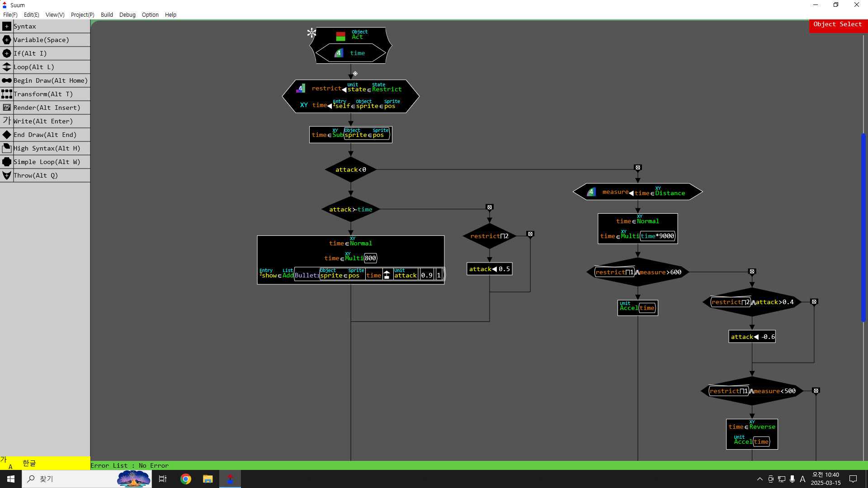Select the Throw(Alt Q) tool
The width and height of the screenshot is (868, 488).
35,175
